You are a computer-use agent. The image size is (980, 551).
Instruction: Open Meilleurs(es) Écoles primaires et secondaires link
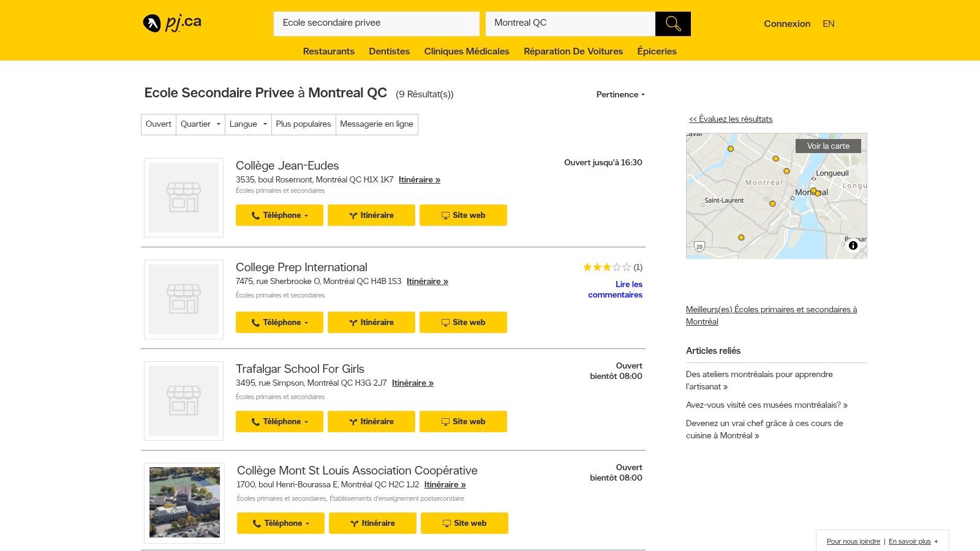click(x=771, y=315)
